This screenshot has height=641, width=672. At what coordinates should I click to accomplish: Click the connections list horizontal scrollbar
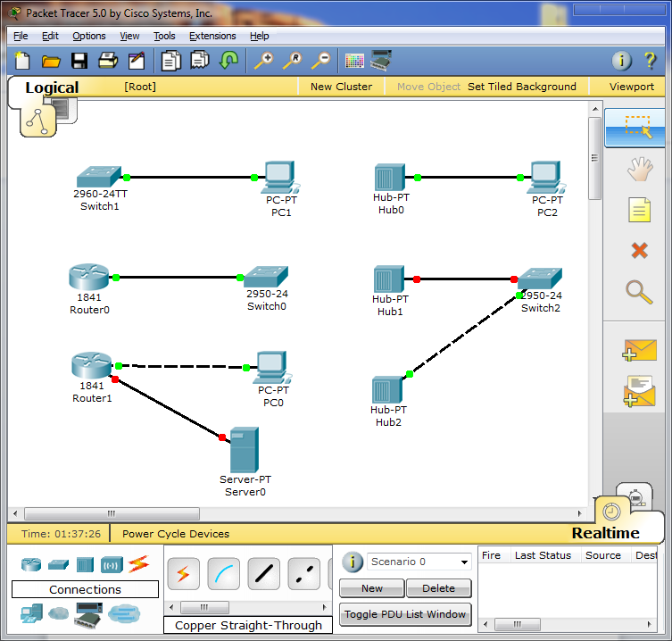205,607
